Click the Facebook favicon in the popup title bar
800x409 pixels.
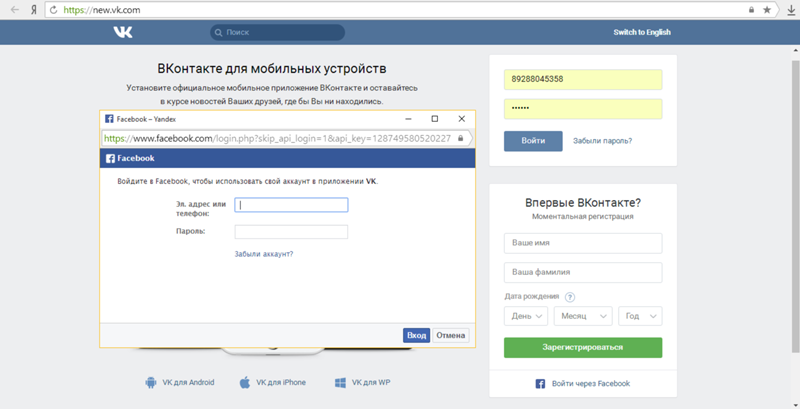pyautogui.click(x=109, y=119)
